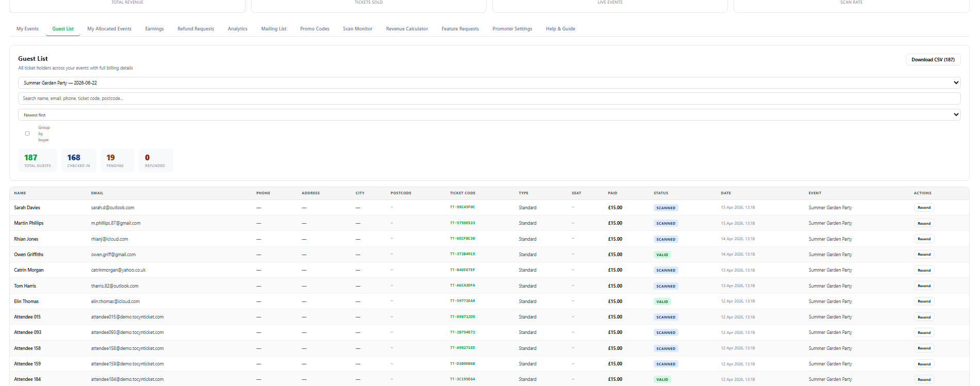
Task: Resend ticket for Elin Thomas
Action: click(924, 301)
